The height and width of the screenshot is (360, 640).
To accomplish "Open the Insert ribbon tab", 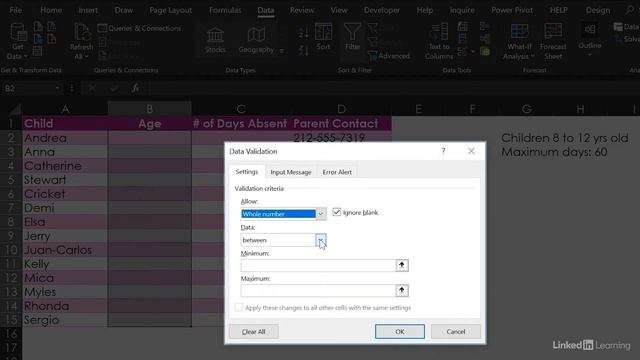I will [88, 10].
